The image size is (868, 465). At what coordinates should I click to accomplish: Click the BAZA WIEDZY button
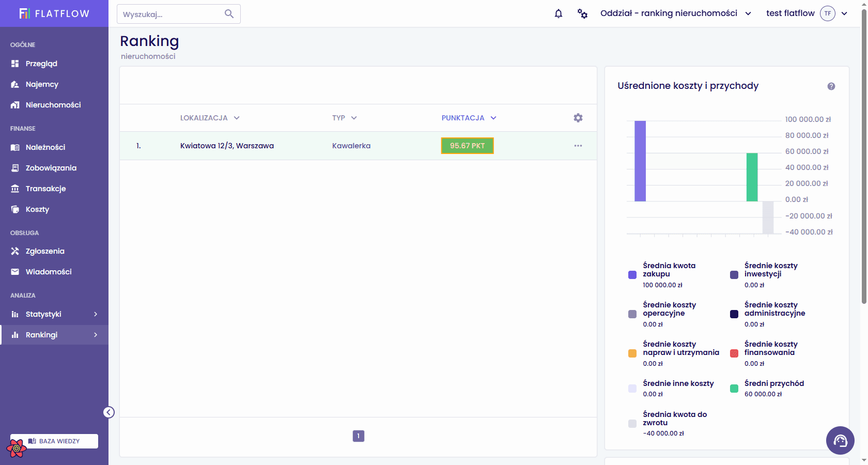coord(54,441)
